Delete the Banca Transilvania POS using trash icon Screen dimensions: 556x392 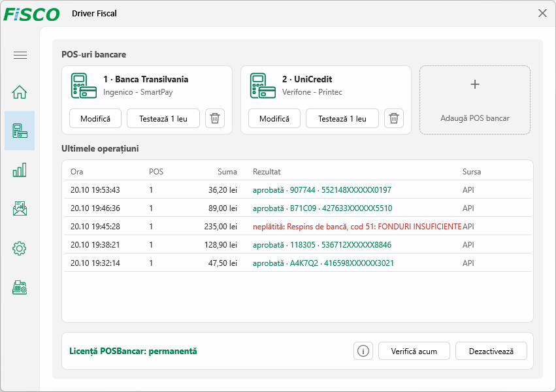point(215,118)
